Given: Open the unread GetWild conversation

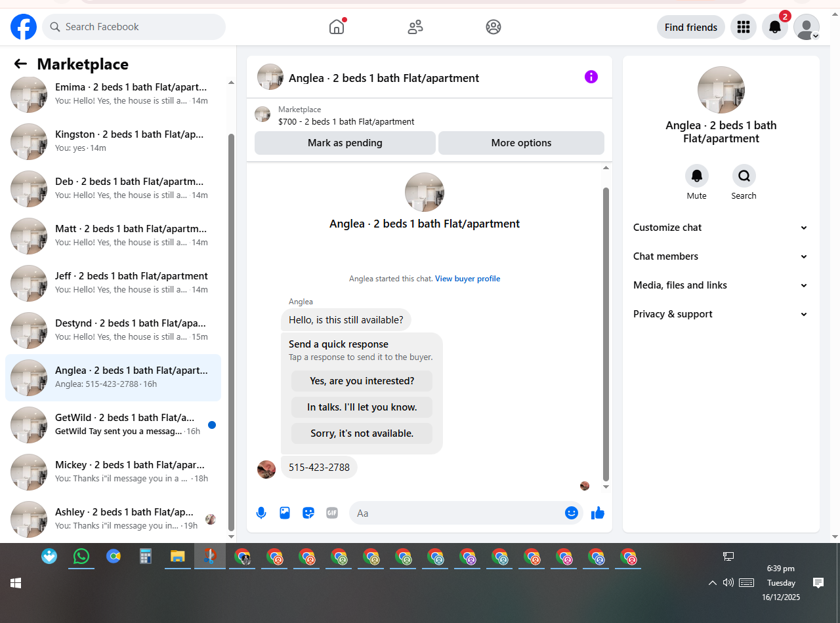Looking at the screenshot, I should point(113,425).
